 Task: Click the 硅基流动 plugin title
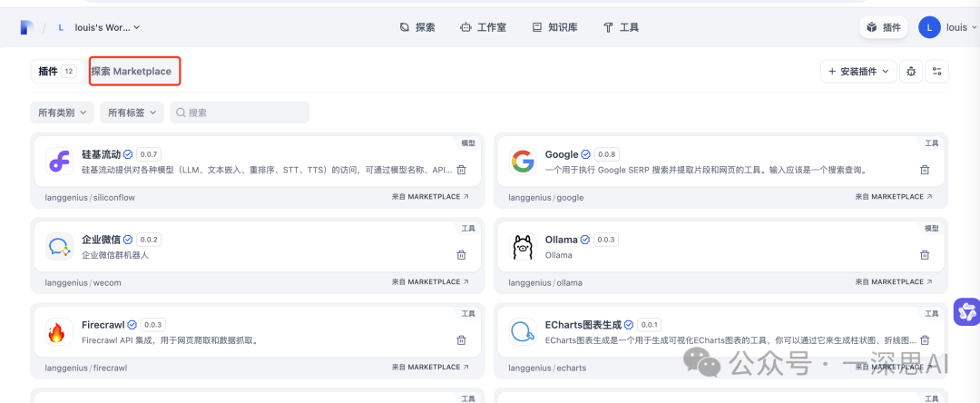pyautogui.click(x=102, y=154)
